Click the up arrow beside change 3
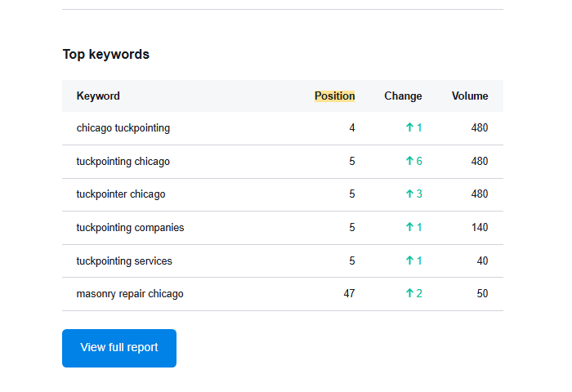 (x=409, y=194)
